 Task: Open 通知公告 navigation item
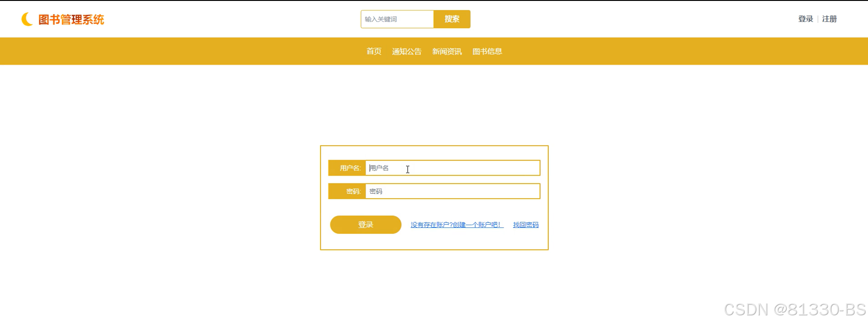pos(407,51)
